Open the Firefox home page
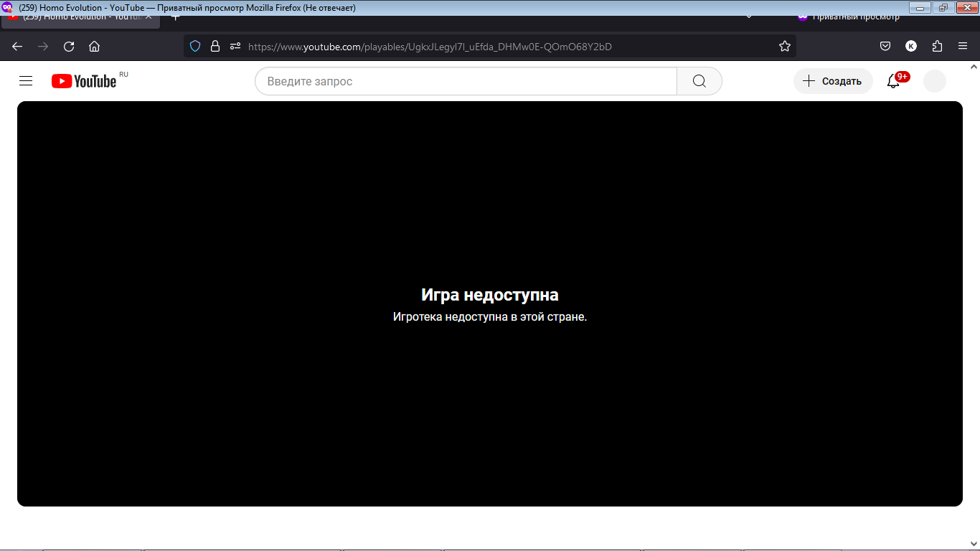 click(94, 47)
